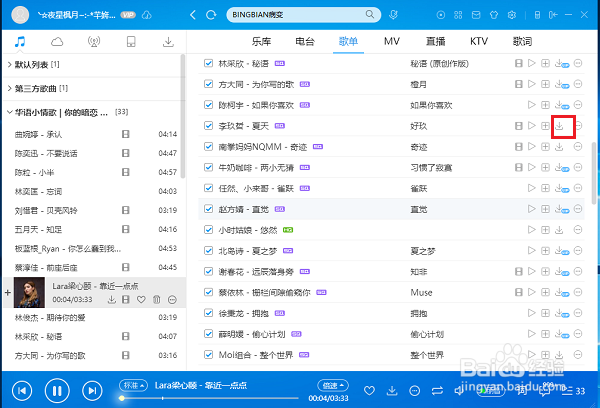Add 方大同 - 为你写的歌 to a list
The image size is (600, 408).
click(x=545, y=84)
